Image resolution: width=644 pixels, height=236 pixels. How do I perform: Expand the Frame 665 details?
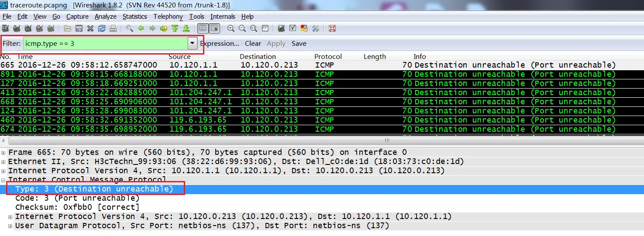3,152
